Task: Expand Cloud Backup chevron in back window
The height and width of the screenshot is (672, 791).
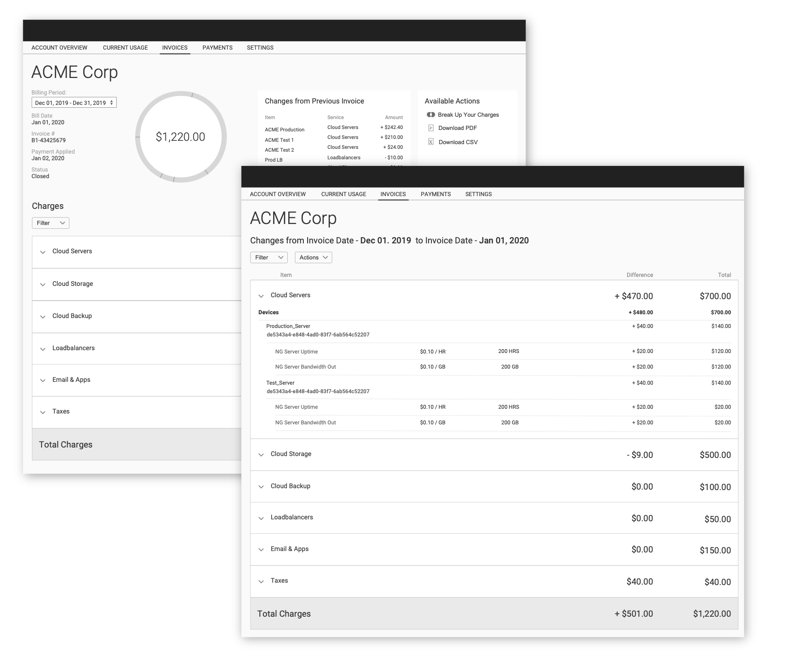Action: coord(43,317)
